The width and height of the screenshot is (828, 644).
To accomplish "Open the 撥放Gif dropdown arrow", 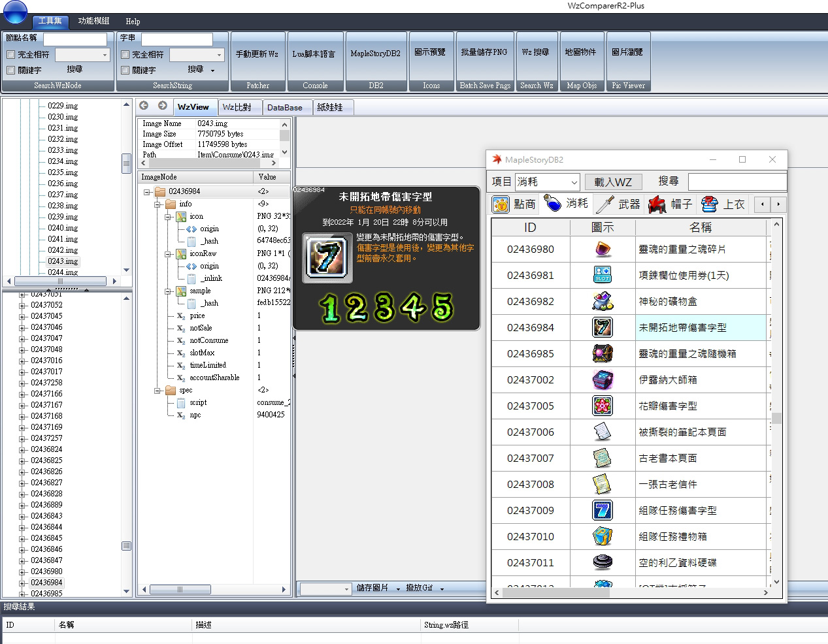I will 442,588.
